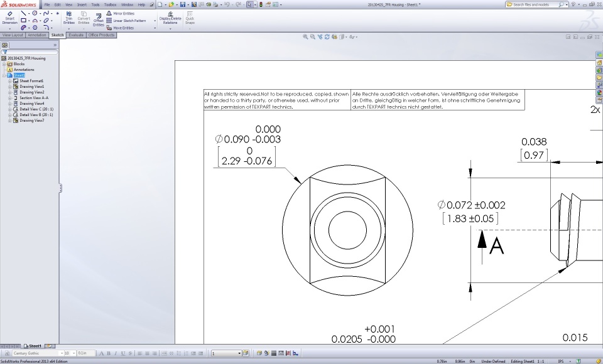This screenshot has width=603, height=364.
Task: Open the Tools menu
Action: coord(95,4)
